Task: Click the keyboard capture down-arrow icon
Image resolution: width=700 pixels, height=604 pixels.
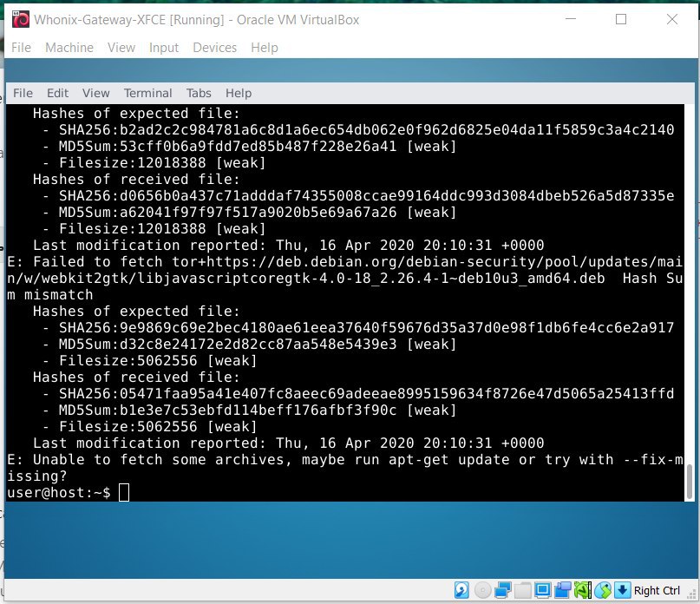Action: [x=622, y=590]
